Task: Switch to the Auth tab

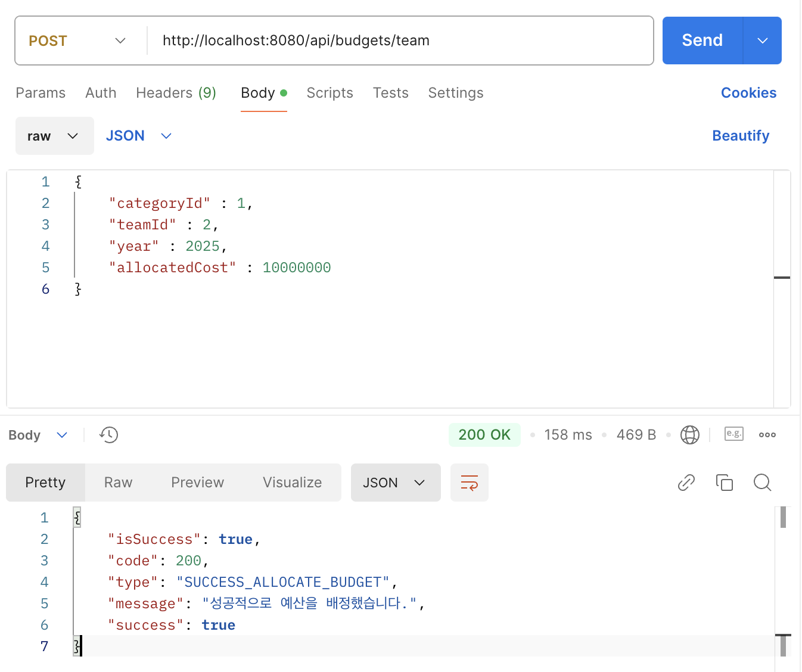Action: [x=101, y=93]
